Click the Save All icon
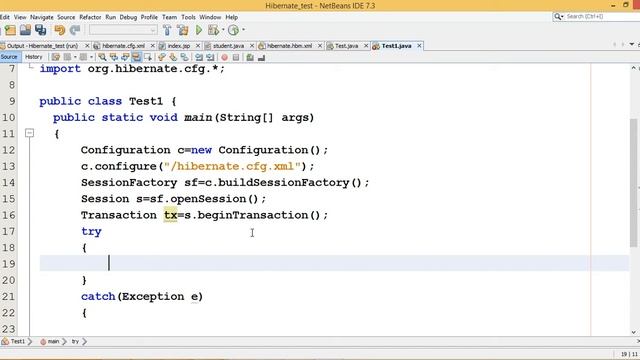640x360 pixels. [x=40, y=30]
